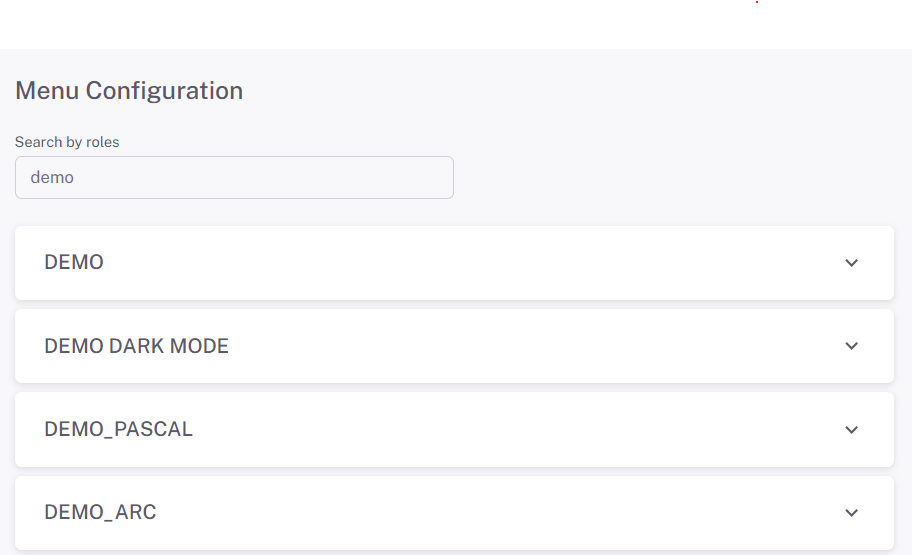Click the 'demo' text in search box

[x=52, y=177]
